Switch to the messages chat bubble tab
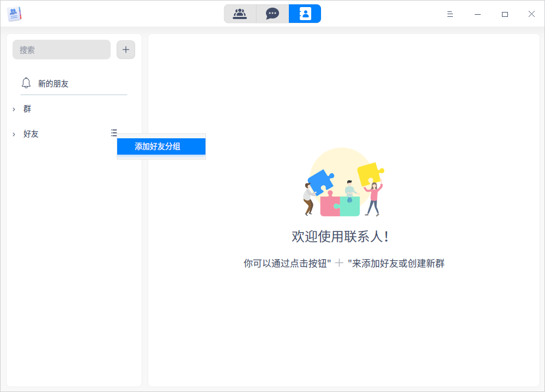Viewport: 545px width, 392px height. tap(272, 14)
